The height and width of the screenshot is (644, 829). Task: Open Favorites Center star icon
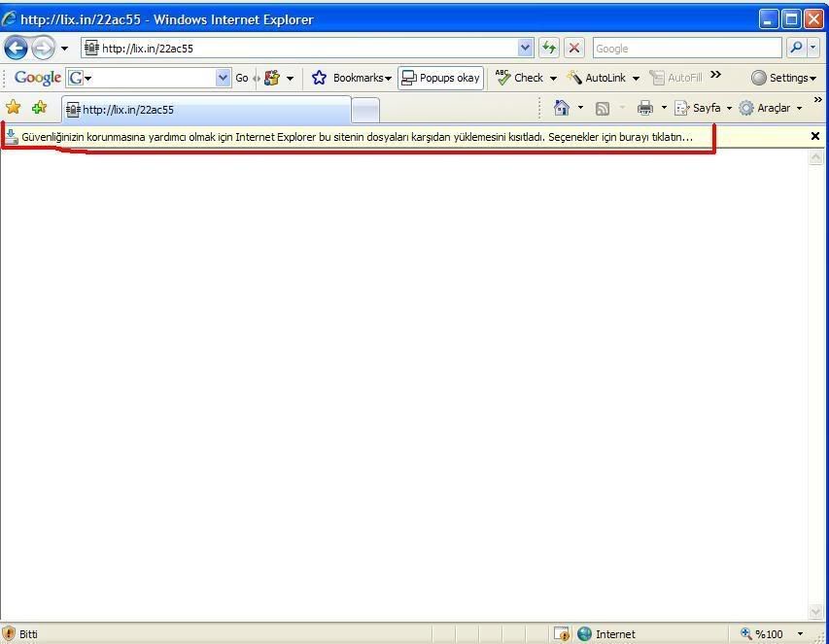tap(14, 108)
